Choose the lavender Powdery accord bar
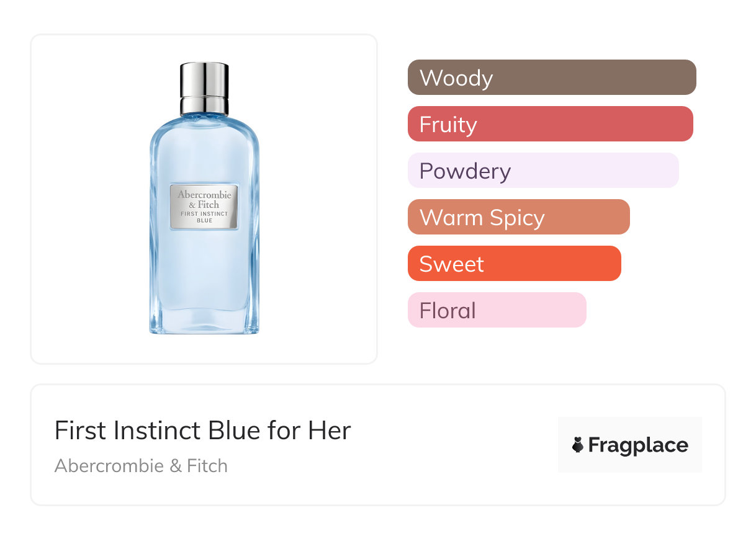The width and height of the screenshot is (756, 536). 542,171
